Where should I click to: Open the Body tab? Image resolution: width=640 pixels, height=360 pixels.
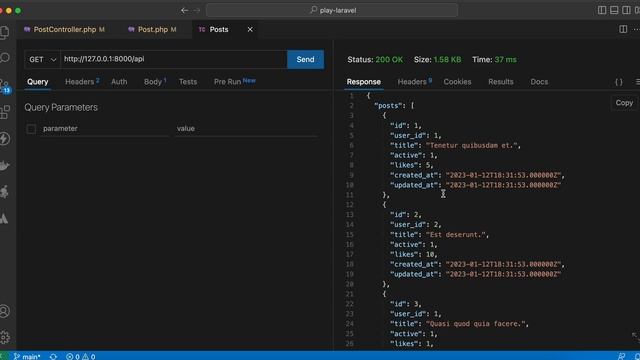click(154, 82)
